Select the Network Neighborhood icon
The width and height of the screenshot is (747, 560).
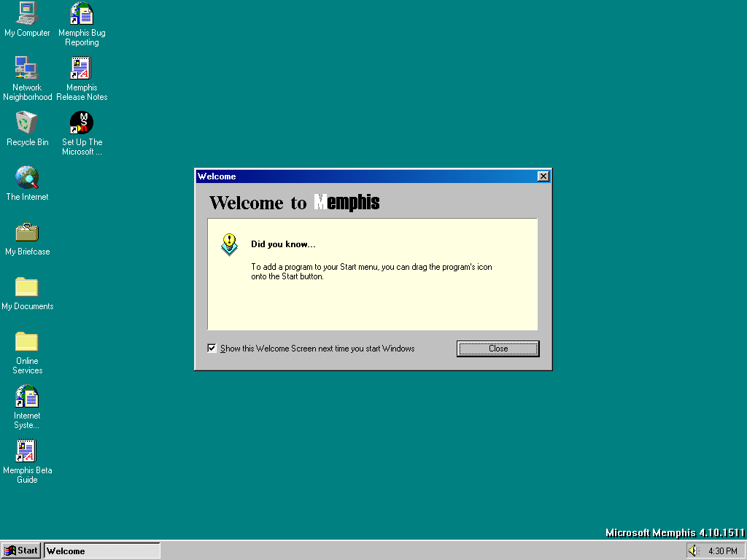[x=27, y=78]
